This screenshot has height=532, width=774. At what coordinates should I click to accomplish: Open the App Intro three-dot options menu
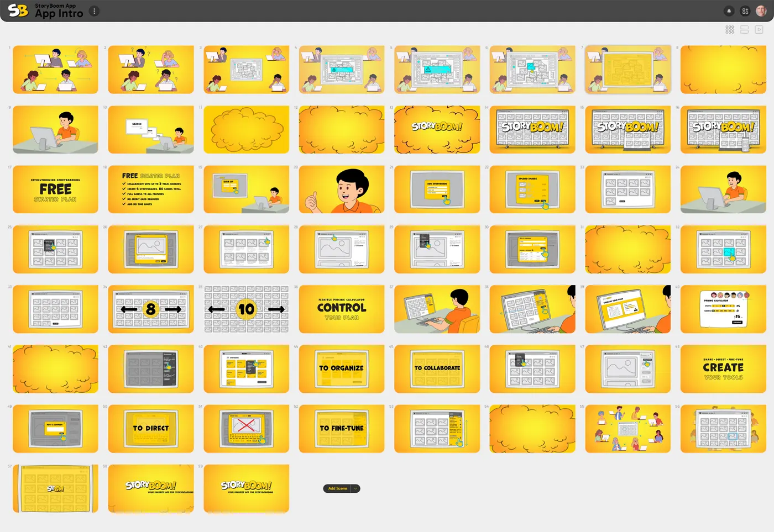tap(95, 11)
